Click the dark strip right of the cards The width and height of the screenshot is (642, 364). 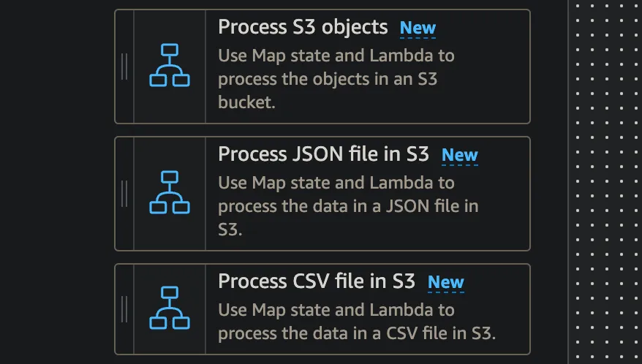(548, 183)
